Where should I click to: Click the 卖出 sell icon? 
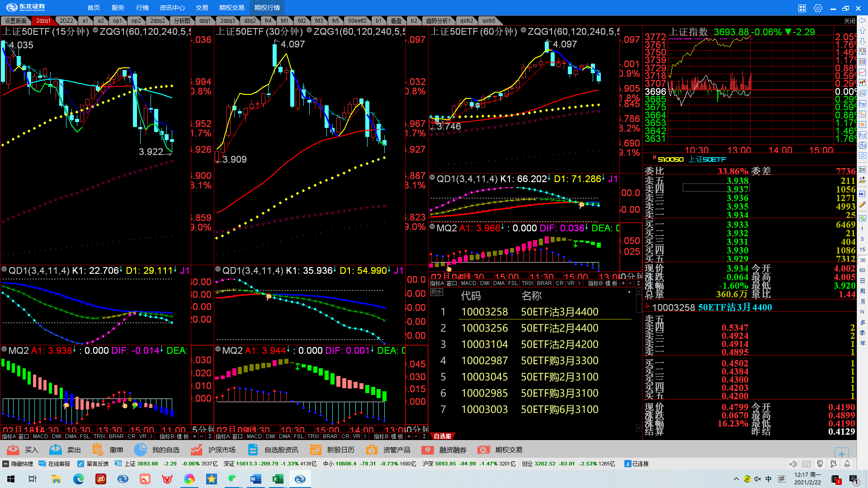tap(56, 450)
